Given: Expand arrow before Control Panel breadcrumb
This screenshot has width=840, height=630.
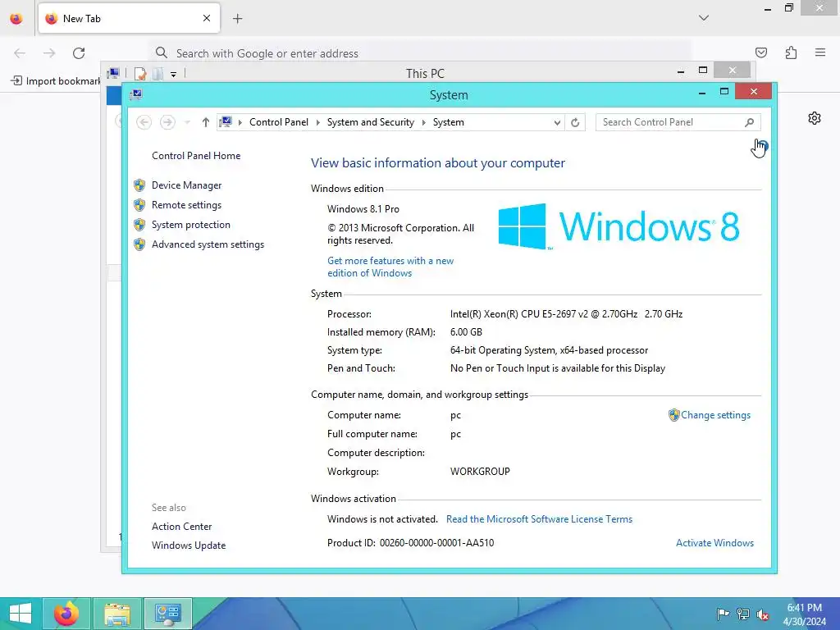Looking at the screenshot, I should click(240, 123).
